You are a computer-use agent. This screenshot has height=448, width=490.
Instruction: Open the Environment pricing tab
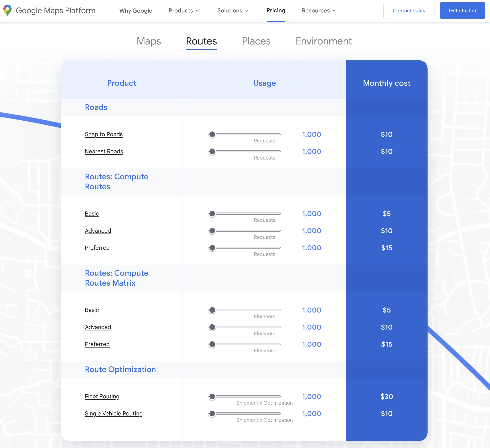(x=323, y=41)
